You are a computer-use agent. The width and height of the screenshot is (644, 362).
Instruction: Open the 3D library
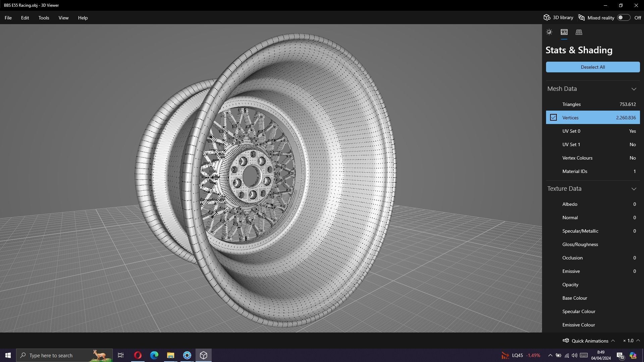click(558, 17)
